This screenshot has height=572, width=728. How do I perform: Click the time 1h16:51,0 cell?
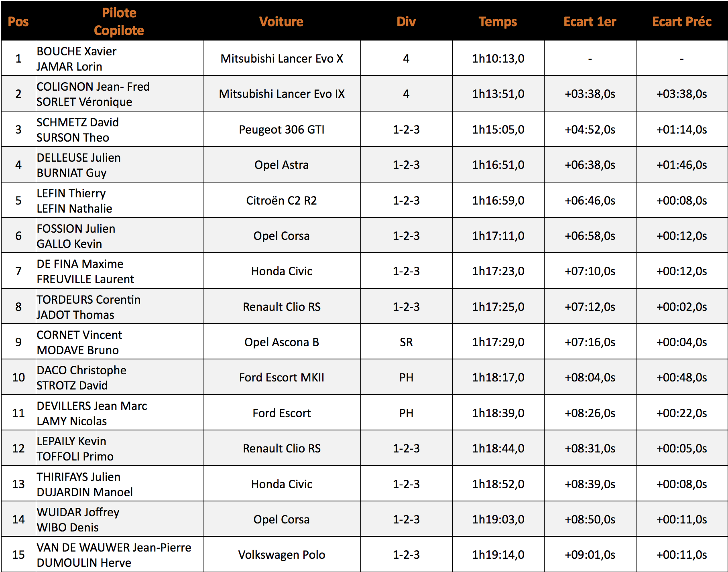pos(498,164)
